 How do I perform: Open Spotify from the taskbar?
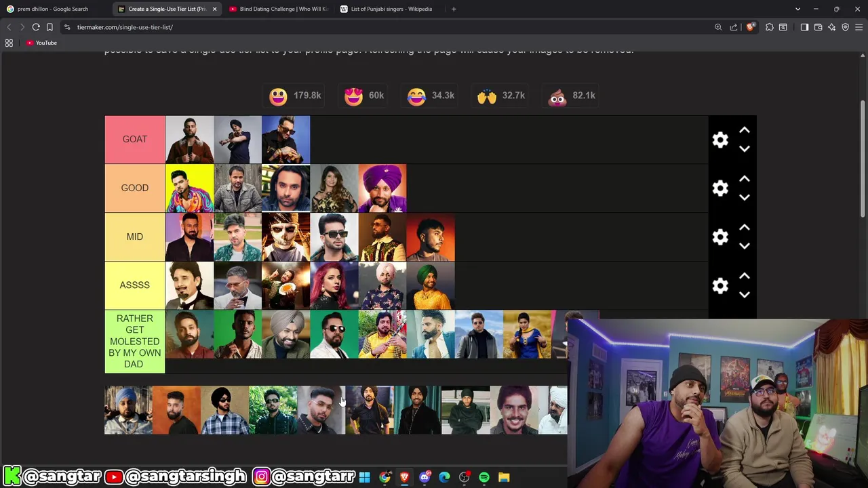click(484, 477)
